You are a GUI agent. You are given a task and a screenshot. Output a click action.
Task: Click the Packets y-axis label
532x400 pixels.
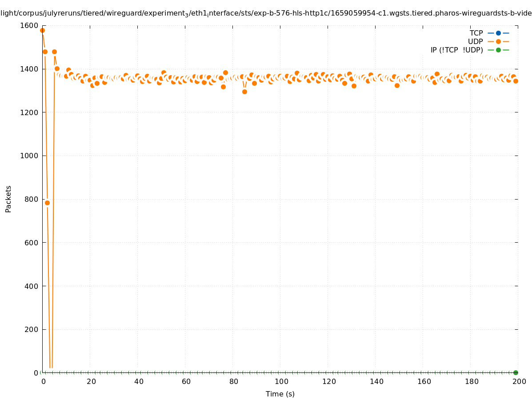[x=8, y=199]
